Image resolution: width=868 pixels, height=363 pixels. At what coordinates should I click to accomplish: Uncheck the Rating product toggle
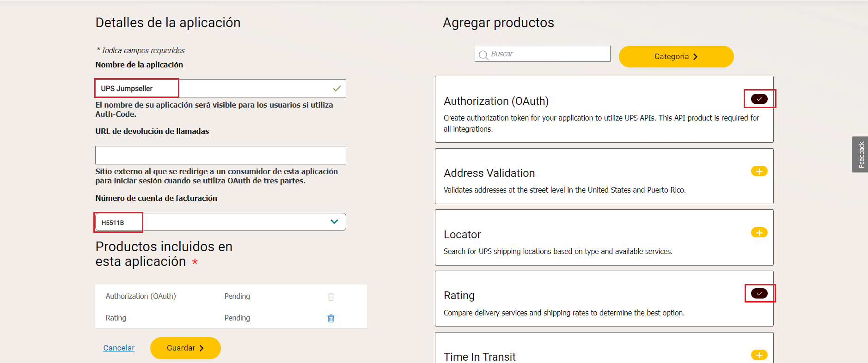(x=759, y=293)
